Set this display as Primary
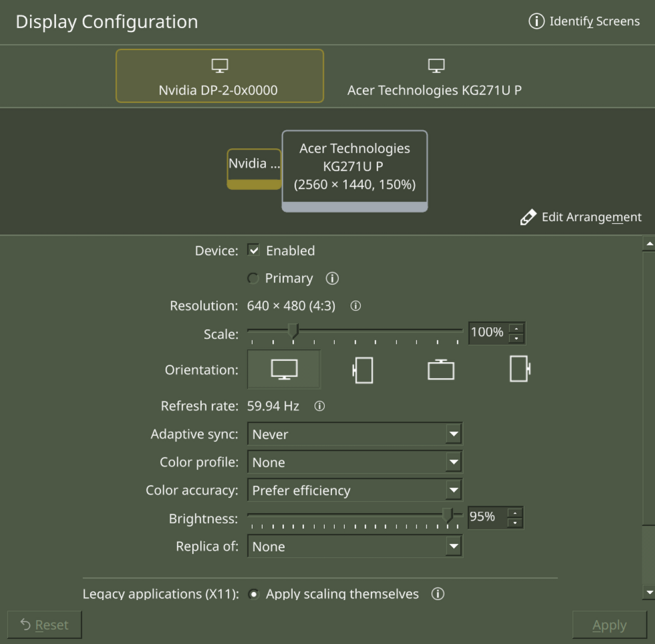 tap(253, 278)
